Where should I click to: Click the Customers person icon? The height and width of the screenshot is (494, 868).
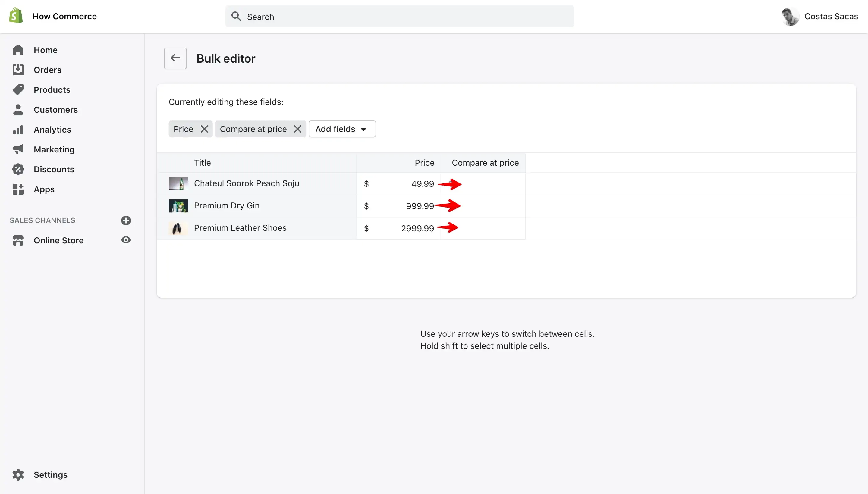click(x=18, y=110)
